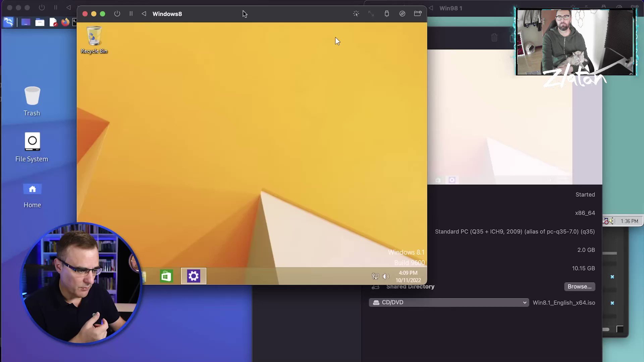The width and height of the screenshot is (644, 362).
Task: Click the Windows volume speaker tray icon
Action: [386, 277]
